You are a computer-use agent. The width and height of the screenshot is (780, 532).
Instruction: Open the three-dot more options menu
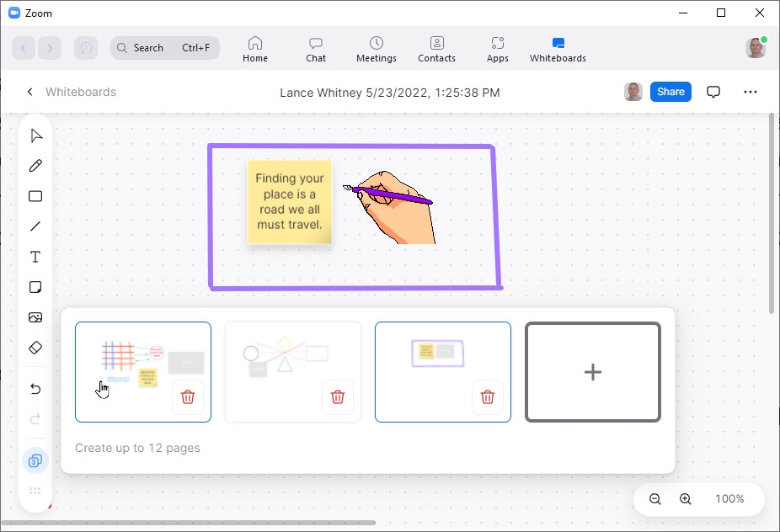751,92
